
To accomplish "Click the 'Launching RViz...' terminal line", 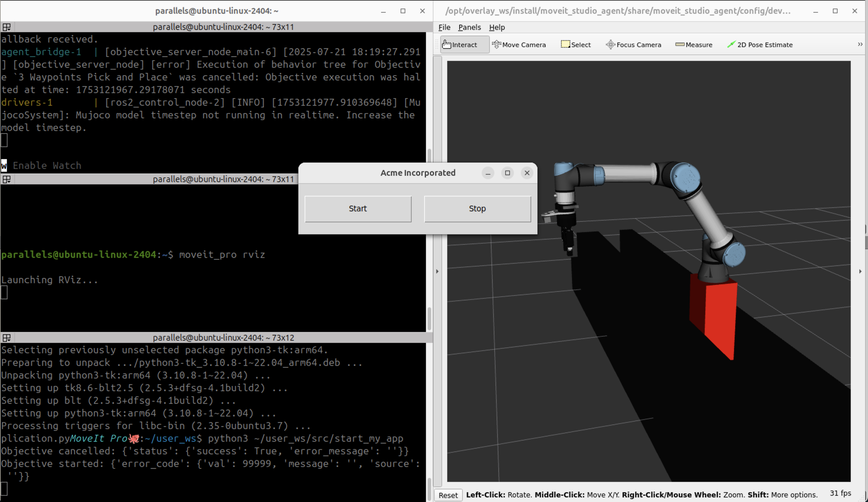I will coord(50,280).
